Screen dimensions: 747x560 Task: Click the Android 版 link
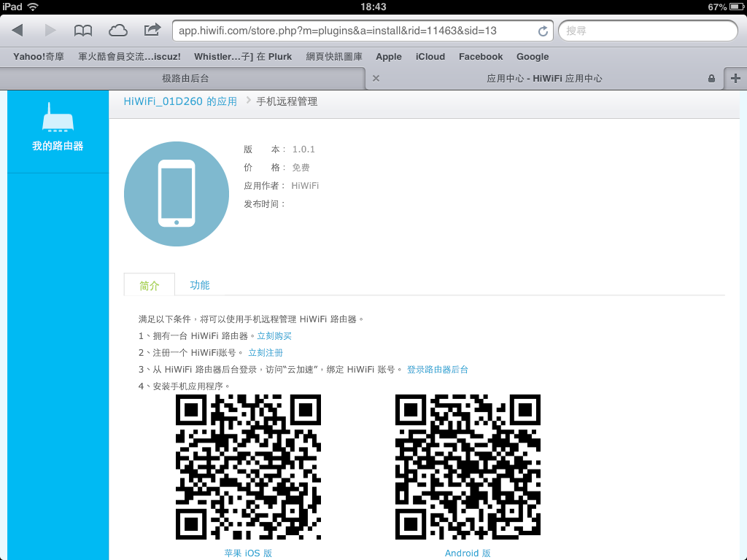(468, 553)
